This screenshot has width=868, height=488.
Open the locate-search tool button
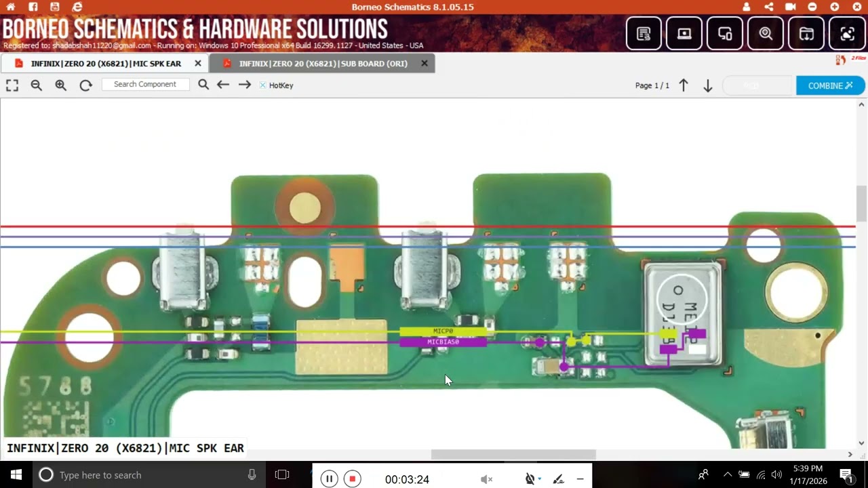[766, 33]
